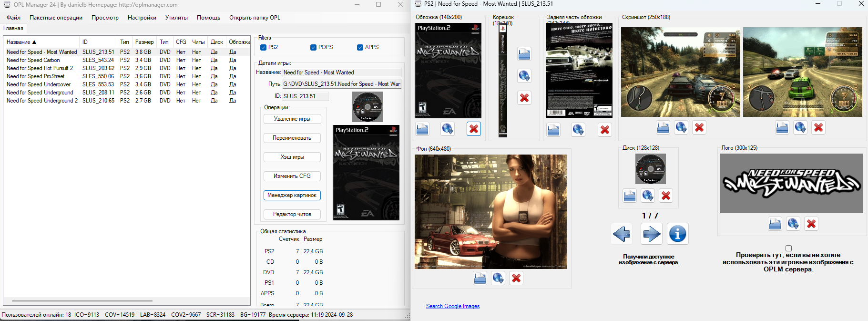Click the ID field showing SLUS_213.51
Screen dimensions: 868x321
[x=305, y=96]
